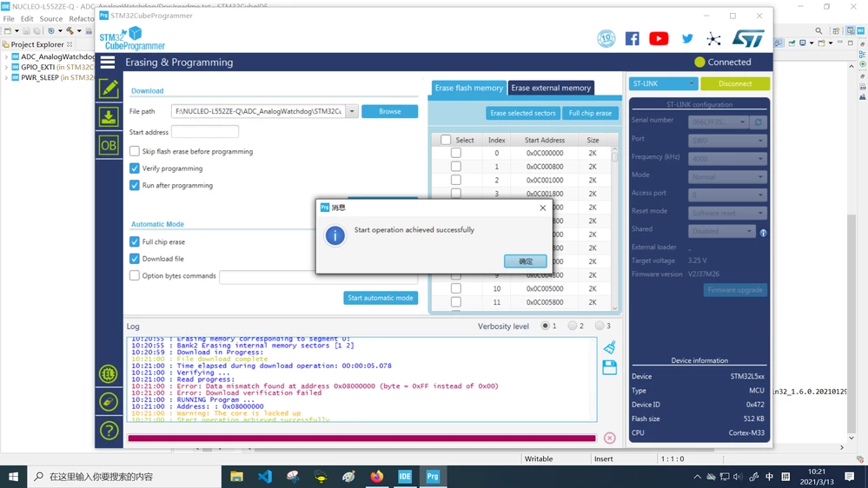Open the Twitter link icon
Screen dimensions: 868x488
click(x=687, y=38)
